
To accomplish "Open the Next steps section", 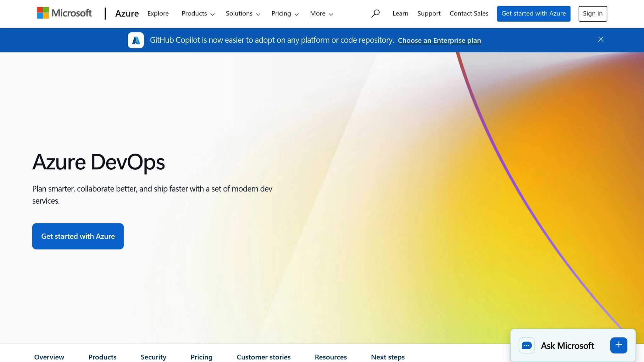I will point(388,357).
